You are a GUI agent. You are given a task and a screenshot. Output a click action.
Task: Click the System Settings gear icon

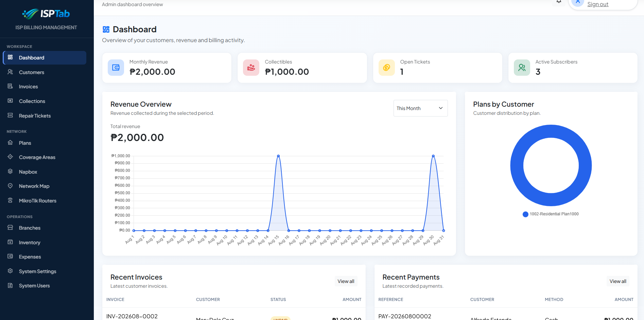click(10, 271)
